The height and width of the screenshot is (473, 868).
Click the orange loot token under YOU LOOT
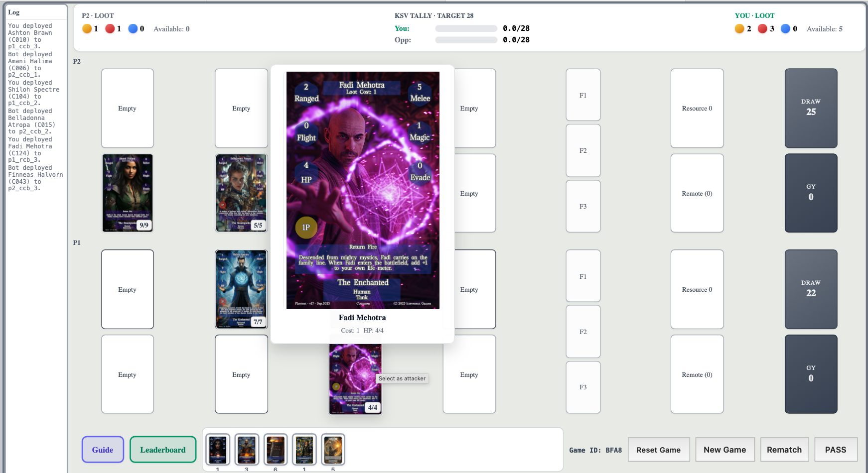(739, 28)
